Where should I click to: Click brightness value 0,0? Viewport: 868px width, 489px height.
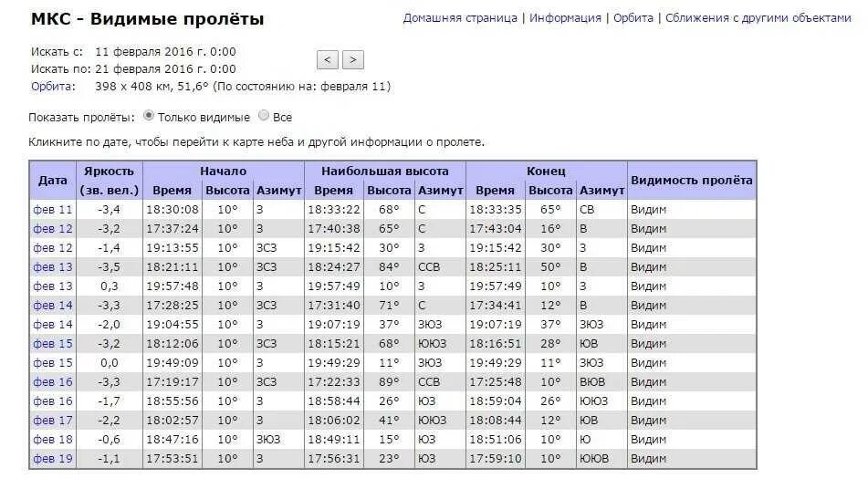[109, 363]
